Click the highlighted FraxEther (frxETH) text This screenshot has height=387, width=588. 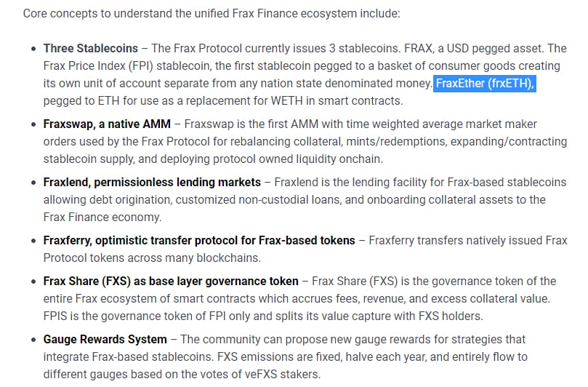(485, 84)
